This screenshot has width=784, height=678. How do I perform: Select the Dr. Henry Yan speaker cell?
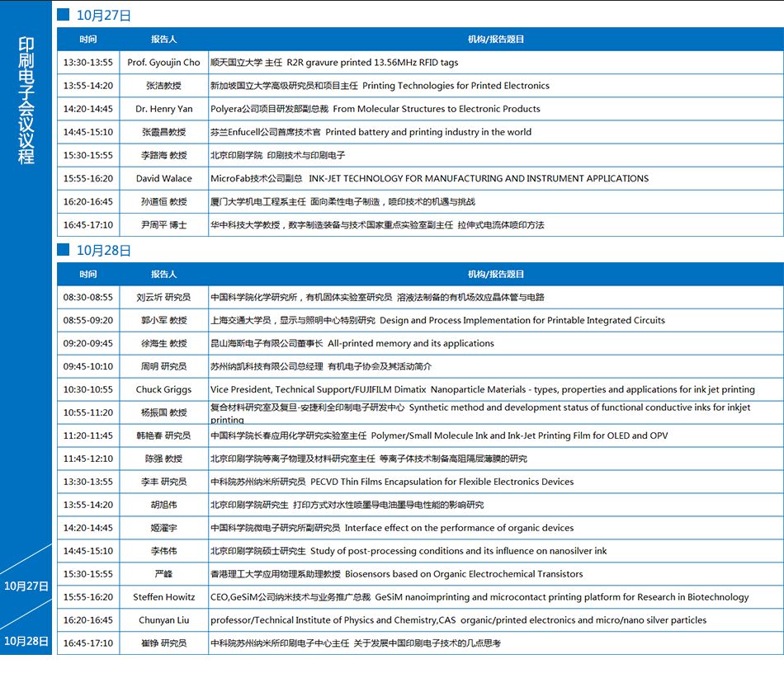(163, 109)
